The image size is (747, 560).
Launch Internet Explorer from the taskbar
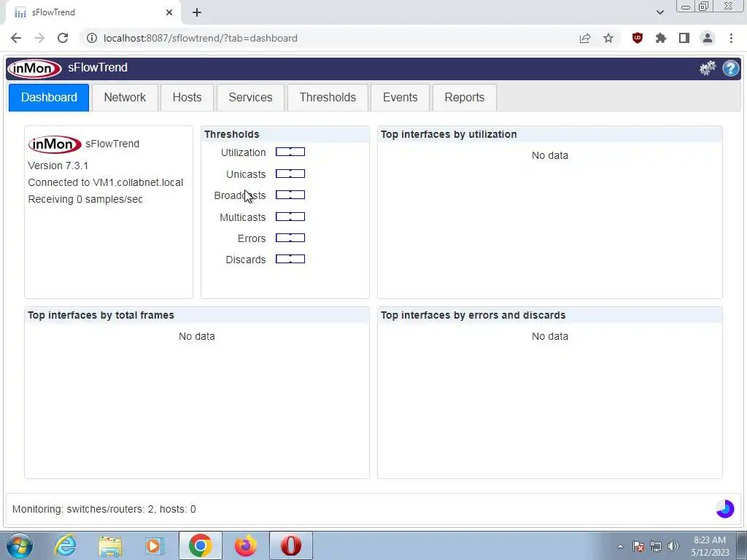tap(65, 545)
